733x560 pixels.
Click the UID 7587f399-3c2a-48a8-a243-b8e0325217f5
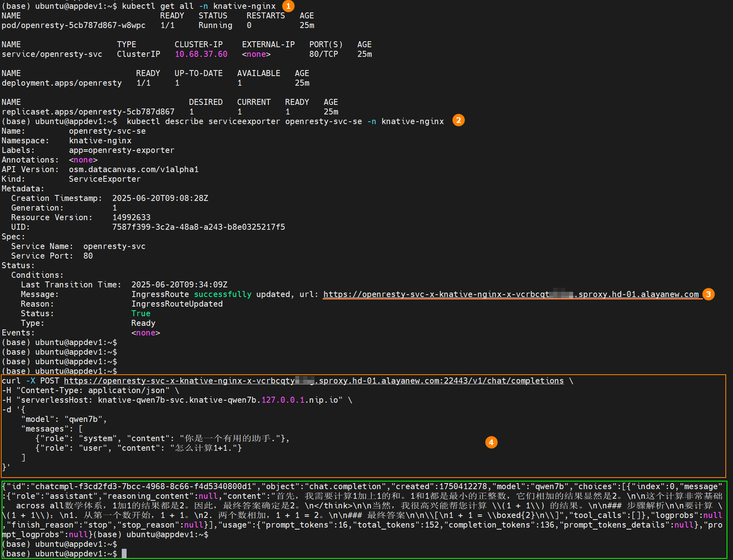pos(199,227)
